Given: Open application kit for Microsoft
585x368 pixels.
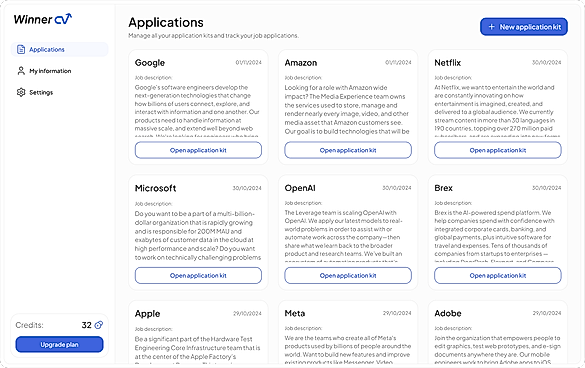Looking at the screenshot, I should tap(198, 275).
